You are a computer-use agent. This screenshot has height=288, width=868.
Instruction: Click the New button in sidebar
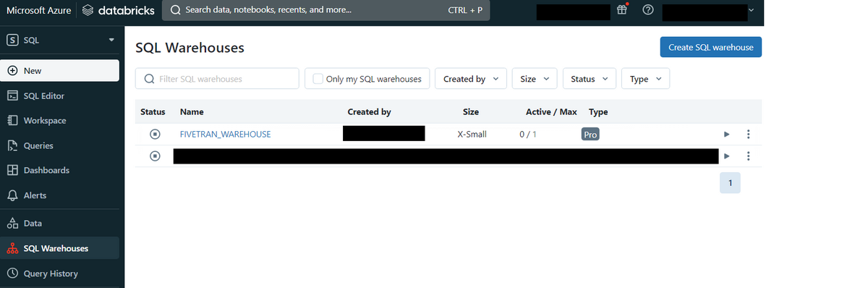click(60, 70)
